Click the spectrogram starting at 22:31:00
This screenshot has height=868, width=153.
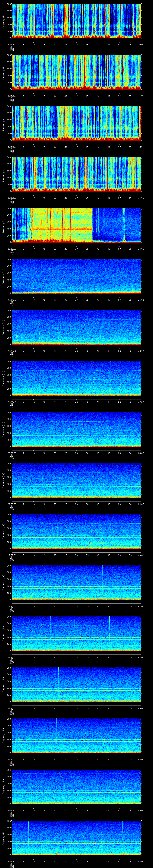click(76, 123)
